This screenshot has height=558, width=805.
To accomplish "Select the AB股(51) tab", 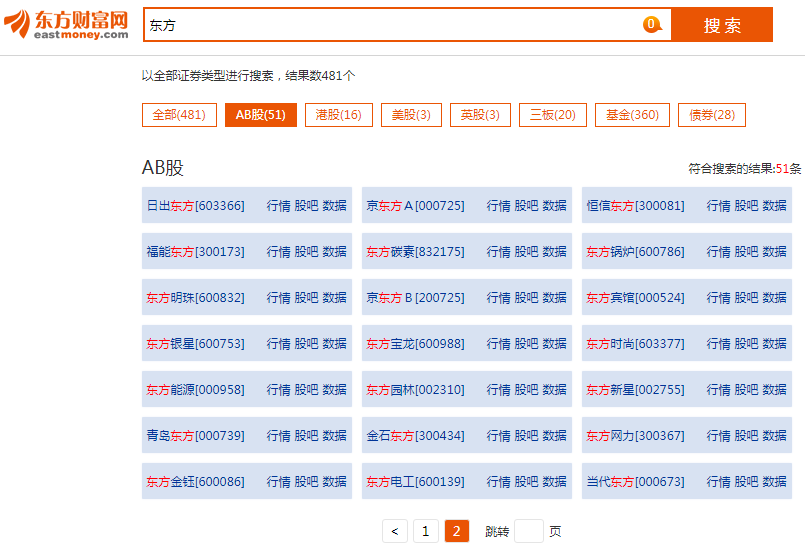I will [261, 114].
